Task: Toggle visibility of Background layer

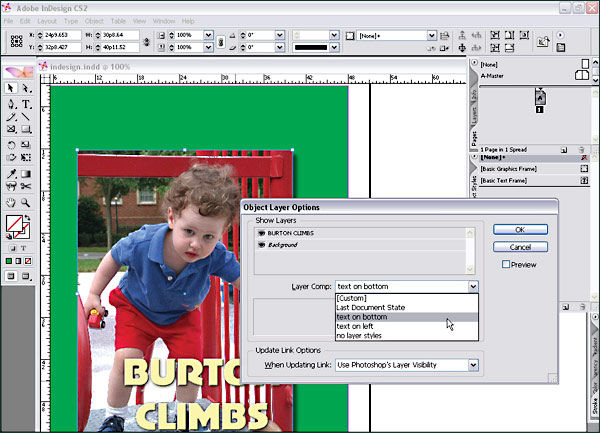Action: pyautogui.click(x=261, y=244)
